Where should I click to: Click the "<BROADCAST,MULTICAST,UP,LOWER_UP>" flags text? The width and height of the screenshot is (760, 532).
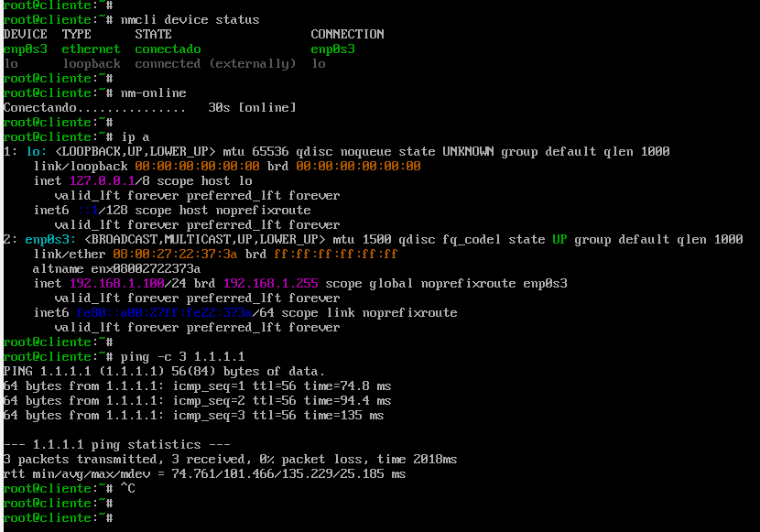(x=204, y=239)
